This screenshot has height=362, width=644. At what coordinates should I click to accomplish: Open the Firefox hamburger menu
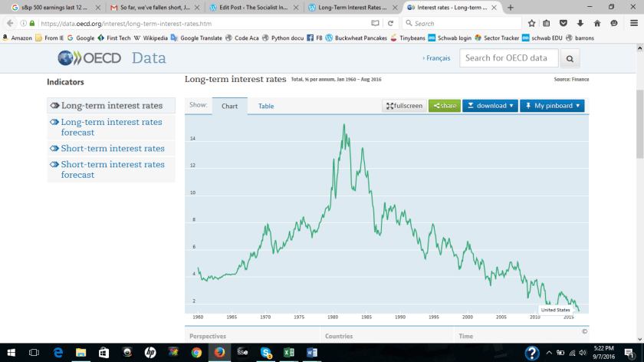click(634, 23)
